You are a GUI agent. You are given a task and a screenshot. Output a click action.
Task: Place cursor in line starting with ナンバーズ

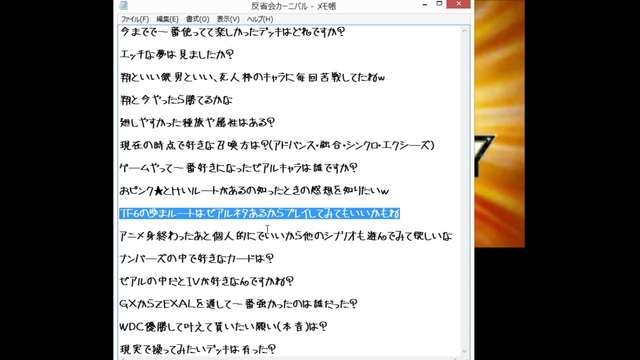tap(197, 258)
